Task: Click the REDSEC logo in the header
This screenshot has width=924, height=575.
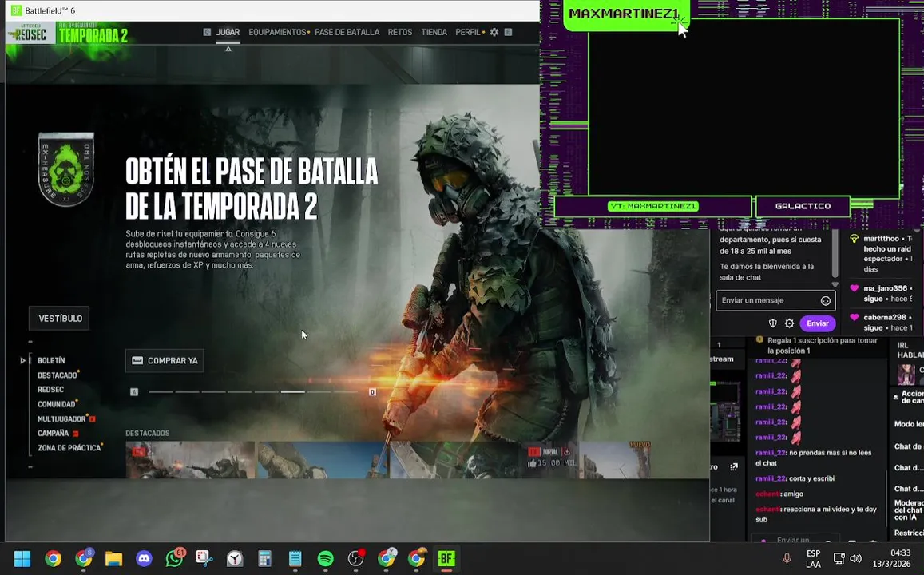Action: click(30, 34)
